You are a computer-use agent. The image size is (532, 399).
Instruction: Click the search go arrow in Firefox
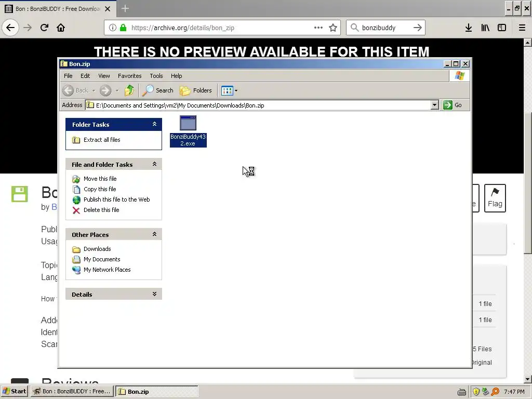tap(418, 28)
